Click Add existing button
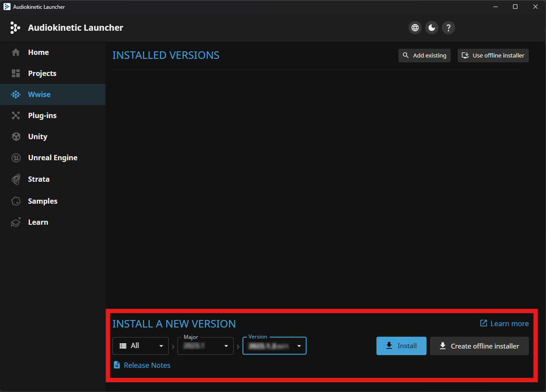 pos(424,56)
